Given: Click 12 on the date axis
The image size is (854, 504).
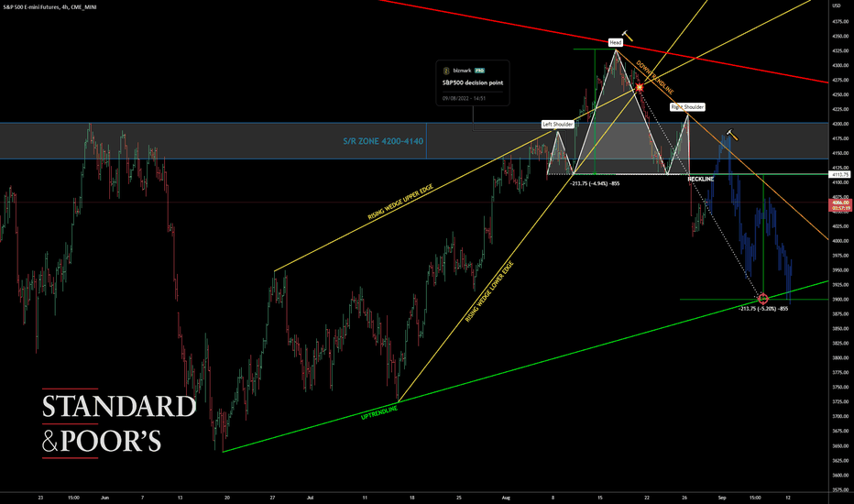Looking at the screenshot, I should click(788, 498).
